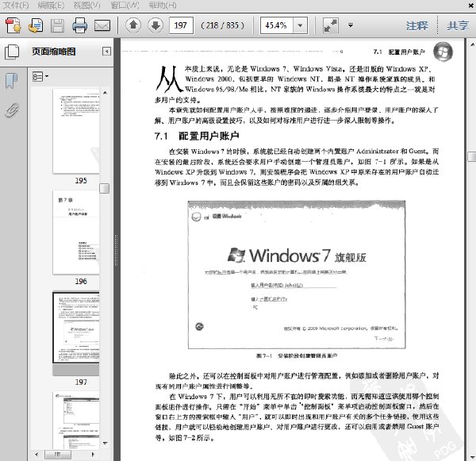The width and height of the screenshot is (476, 461).
Task: Click the thumbnail panel vertical scroll handle
Action: 105,188
